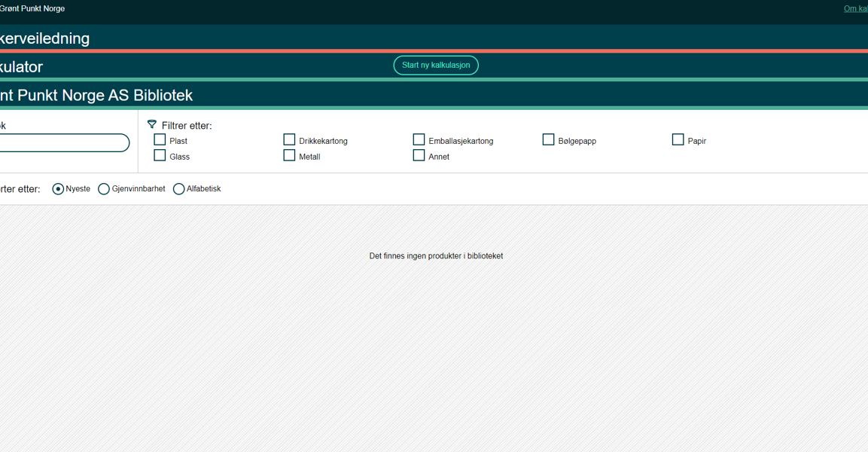
Task: Click the Grønt Punkt Norge title
Action: pos(32,9)
